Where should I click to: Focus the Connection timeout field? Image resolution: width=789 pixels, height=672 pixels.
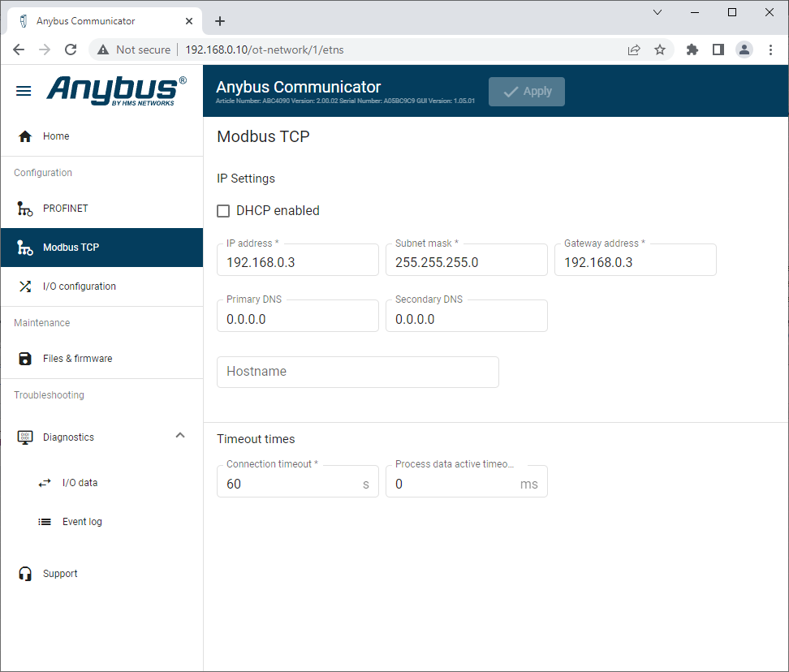point(291,484)
